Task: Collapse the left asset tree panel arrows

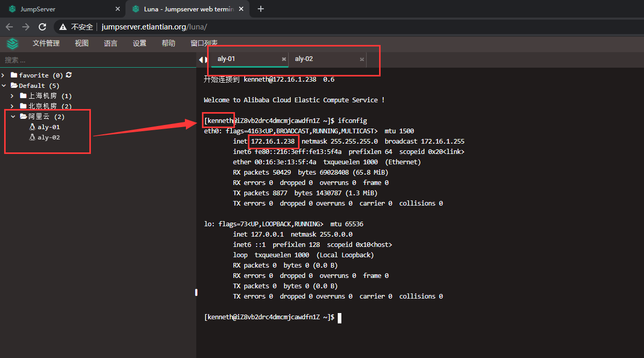Action: coord(203,59)
